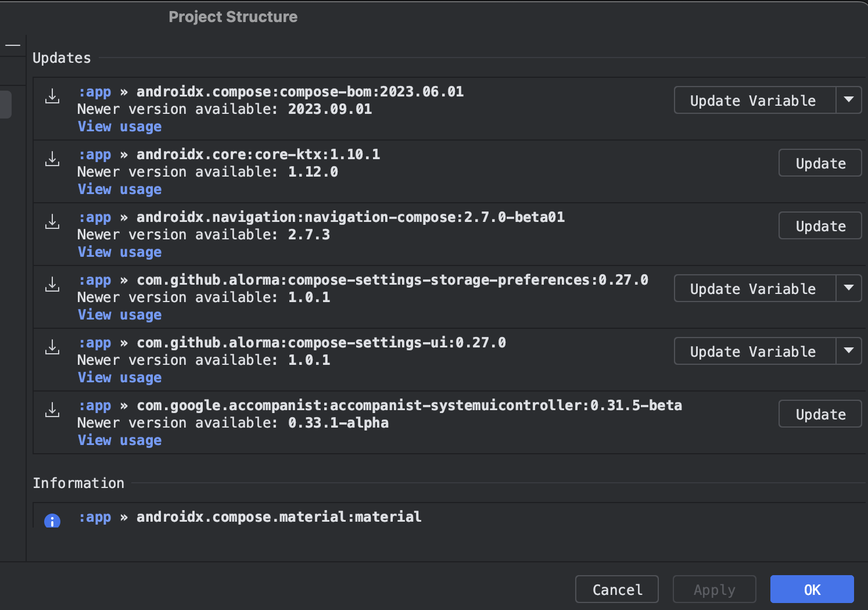Click Update button for core-ktx
This screenshot has width=868, height=610.
pos(820,163)
